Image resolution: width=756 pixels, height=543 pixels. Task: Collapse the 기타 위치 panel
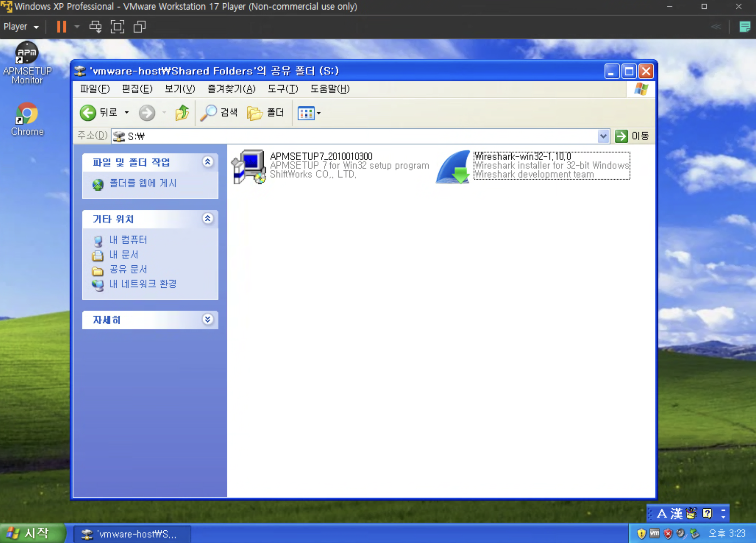(207, 219)
